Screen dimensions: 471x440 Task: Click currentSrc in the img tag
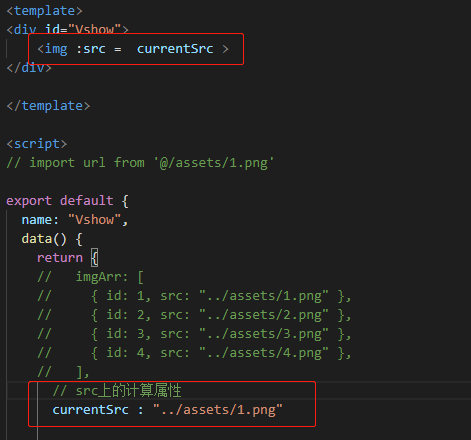[x=175, y=49]
